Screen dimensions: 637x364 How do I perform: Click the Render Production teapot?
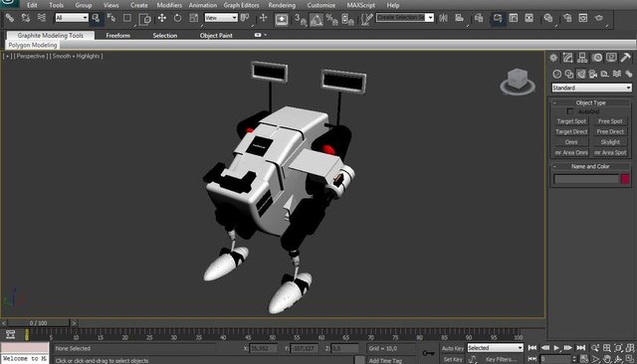599,18
